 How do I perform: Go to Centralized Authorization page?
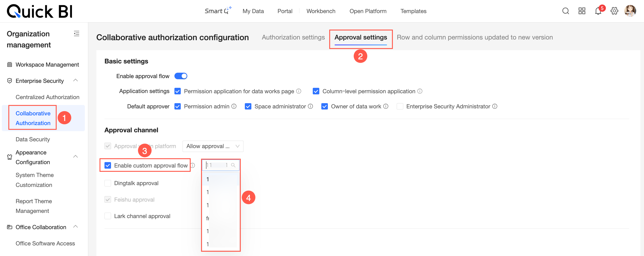(48, 97)
